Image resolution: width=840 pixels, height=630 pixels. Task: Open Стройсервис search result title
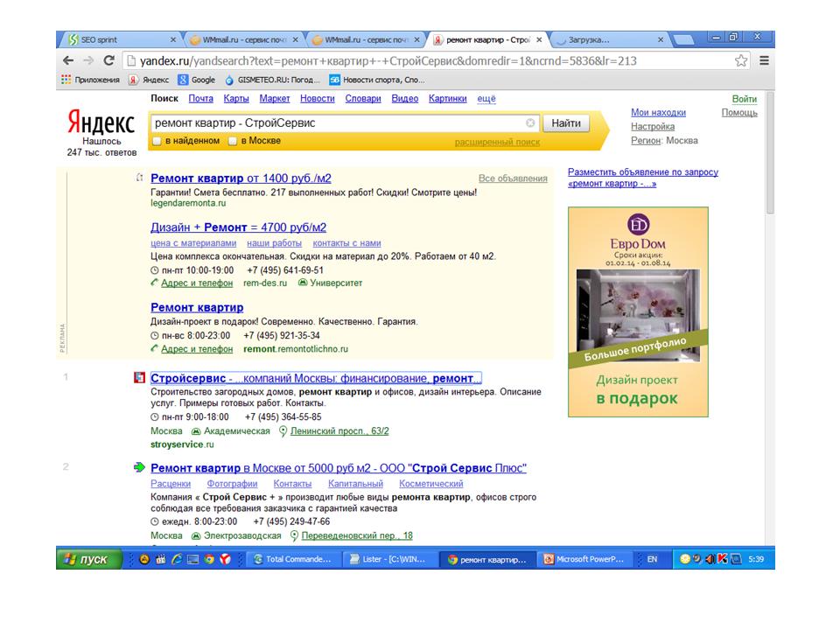[316, 378]
